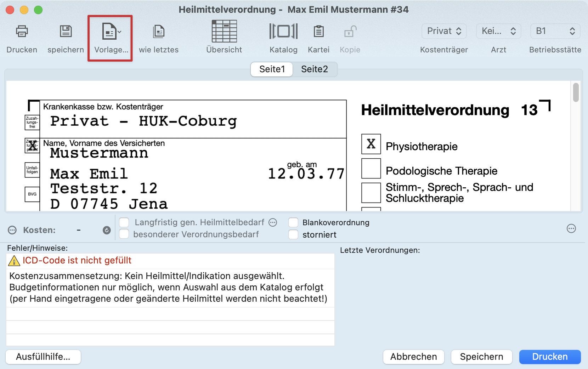Click the Abbrechen button
This screenshot has width=588, height=369.
pos(414,357)
